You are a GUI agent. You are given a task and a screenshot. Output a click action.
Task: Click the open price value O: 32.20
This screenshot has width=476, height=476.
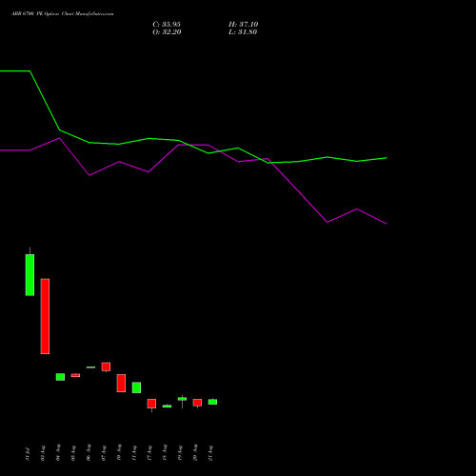(x=167, y=32)
